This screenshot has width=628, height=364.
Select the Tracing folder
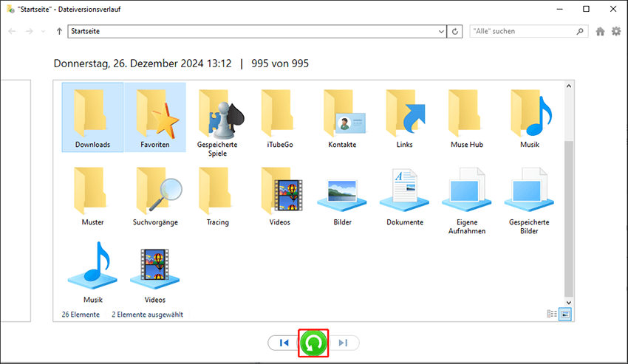coord(217,196)
